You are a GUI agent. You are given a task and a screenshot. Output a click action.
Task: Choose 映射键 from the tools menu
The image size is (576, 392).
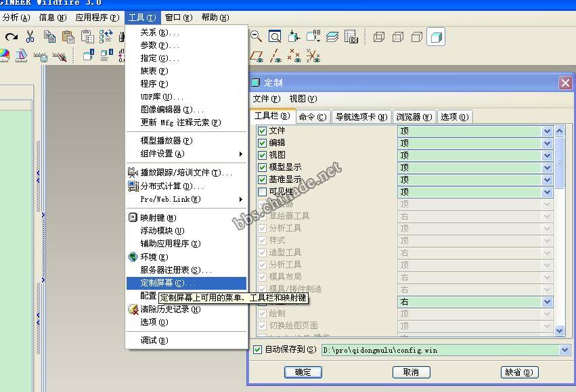tap(186, 218)
